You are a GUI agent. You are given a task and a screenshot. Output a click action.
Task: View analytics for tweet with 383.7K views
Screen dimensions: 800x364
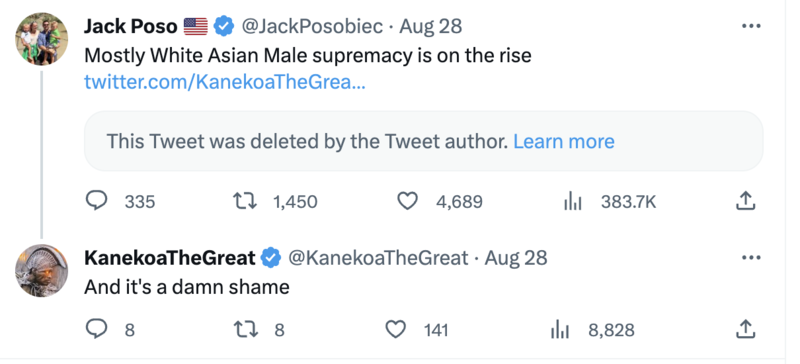[572, 202]
